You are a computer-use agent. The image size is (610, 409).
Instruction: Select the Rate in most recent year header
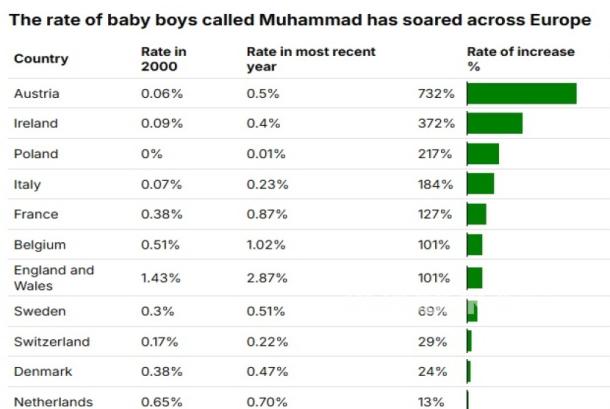(x=311, y=59)
